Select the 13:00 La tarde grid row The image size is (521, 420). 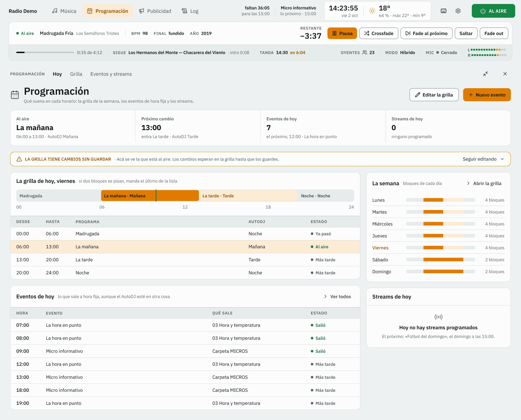(185, 260)
